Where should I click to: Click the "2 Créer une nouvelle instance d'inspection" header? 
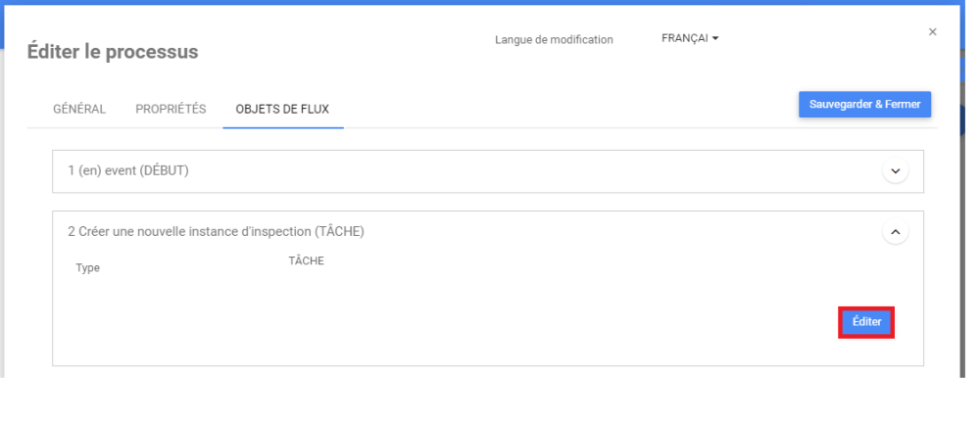coord(216,232)
